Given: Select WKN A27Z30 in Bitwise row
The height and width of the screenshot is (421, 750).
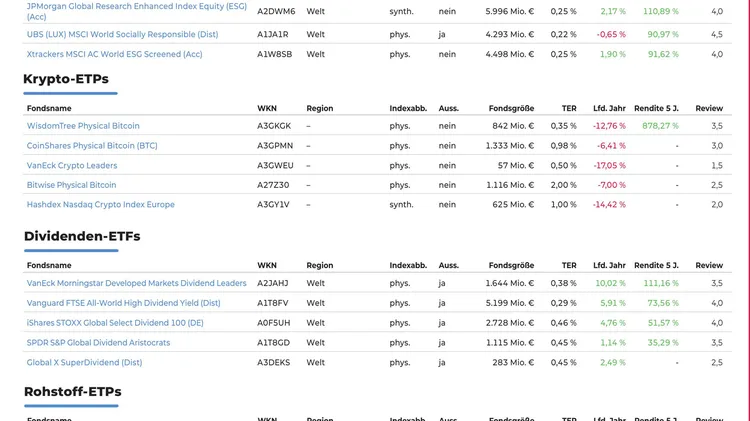Looking at the screenshot, I should [273, 185].
